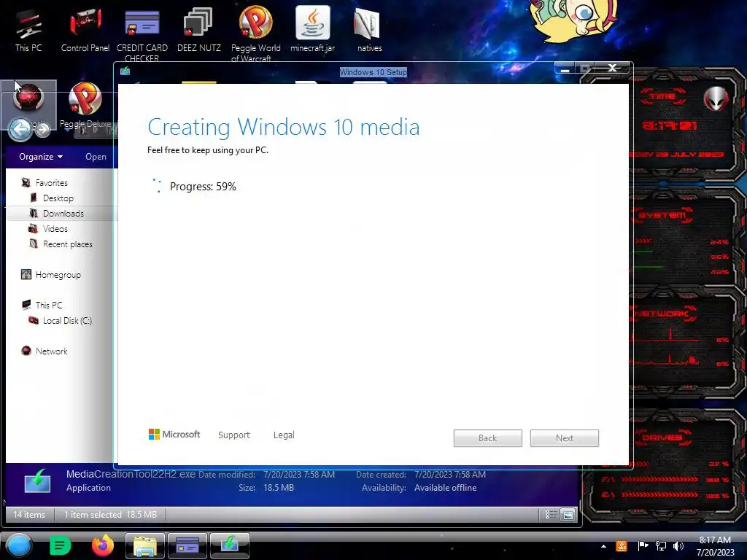Open the Organize dropdown menu

[x=41, y=157]
